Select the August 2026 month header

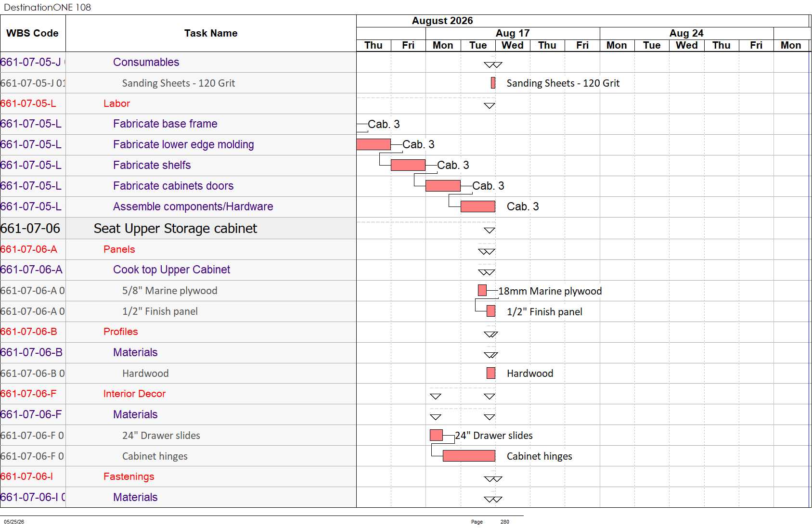pyautogui.click(x=442, y=21)
